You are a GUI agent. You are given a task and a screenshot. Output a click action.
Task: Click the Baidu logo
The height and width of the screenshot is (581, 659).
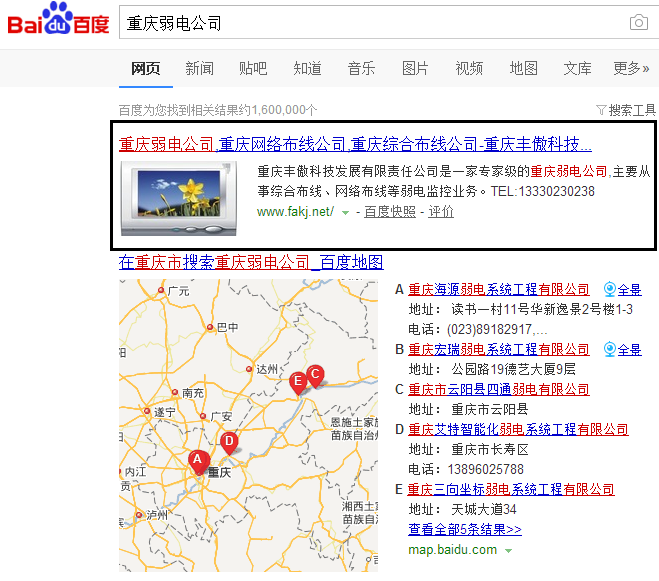(x=58, y=22)
